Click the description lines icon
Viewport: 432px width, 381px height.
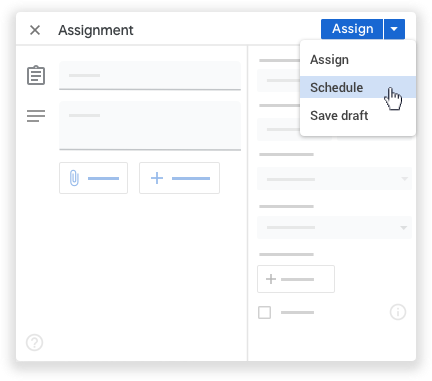[x=36, y=116]
